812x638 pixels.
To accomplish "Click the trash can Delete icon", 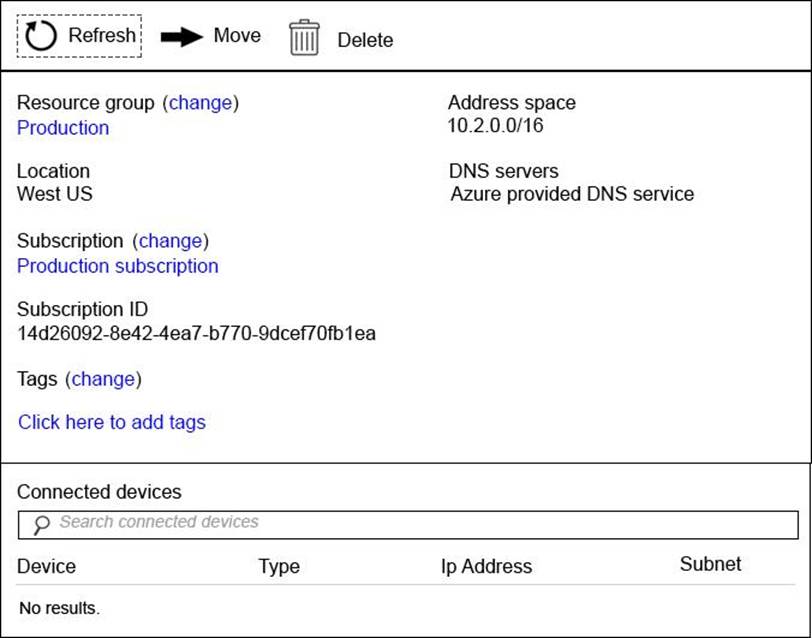I will [303, 38].
